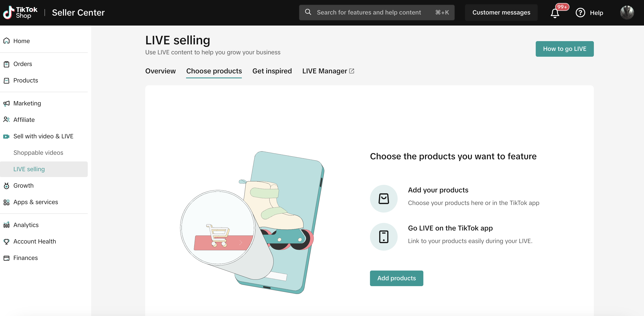Expand the Affiliate menu
The width and height of the screenshot is (644, 316).
tap(24, 120)
